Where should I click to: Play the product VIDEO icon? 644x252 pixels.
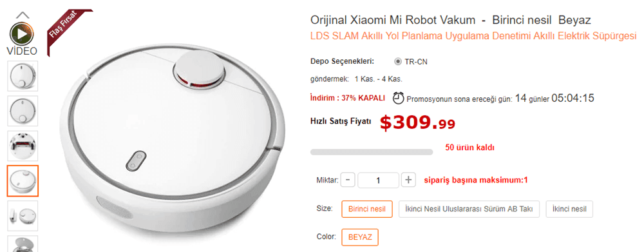(22, 34)
